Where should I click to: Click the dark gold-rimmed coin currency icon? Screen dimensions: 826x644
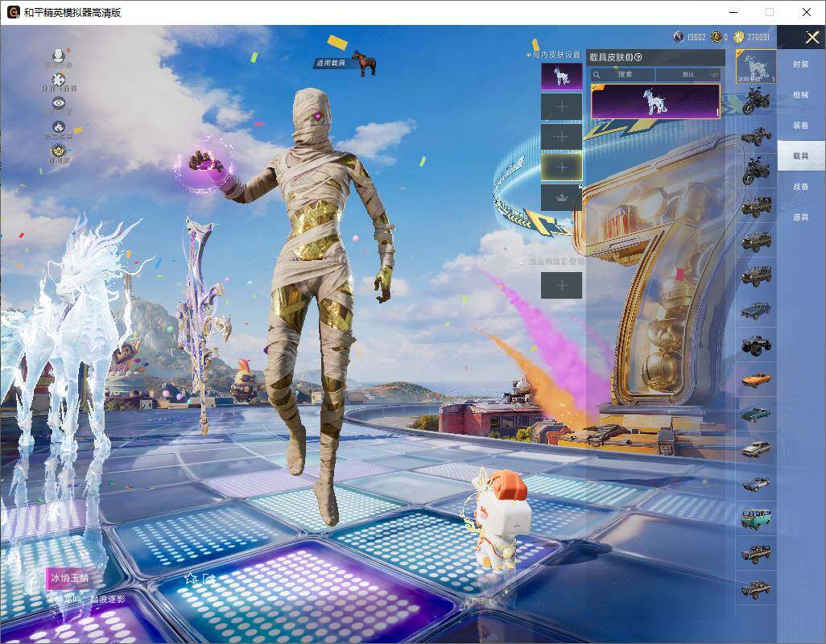pyautogui.click(x=716, y=37)
